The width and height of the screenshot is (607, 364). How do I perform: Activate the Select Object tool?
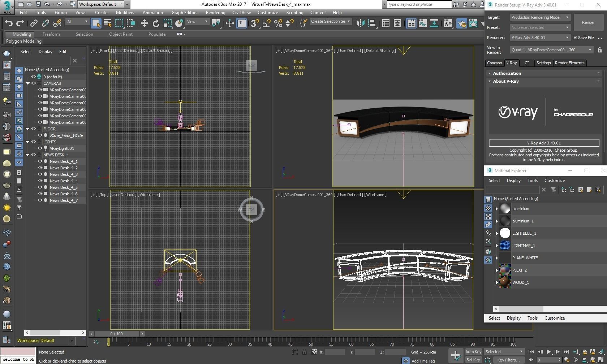click(x=96, y=23)
